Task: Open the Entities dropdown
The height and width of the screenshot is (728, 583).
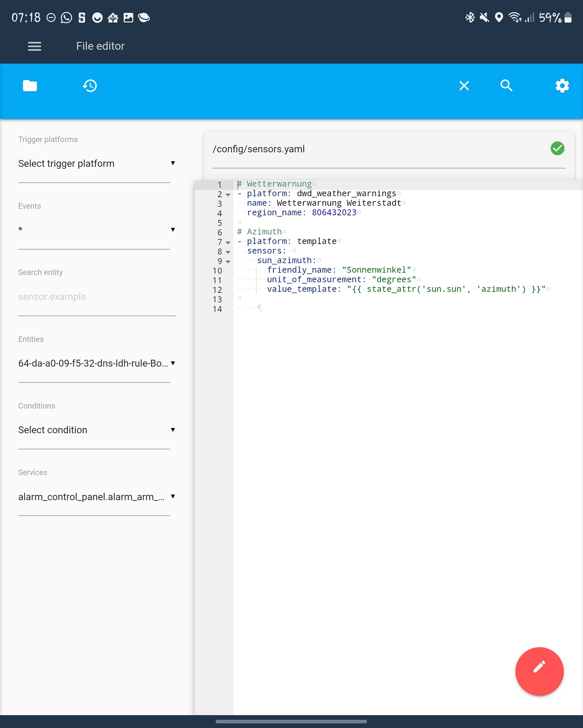Action: tap(95, 363)
